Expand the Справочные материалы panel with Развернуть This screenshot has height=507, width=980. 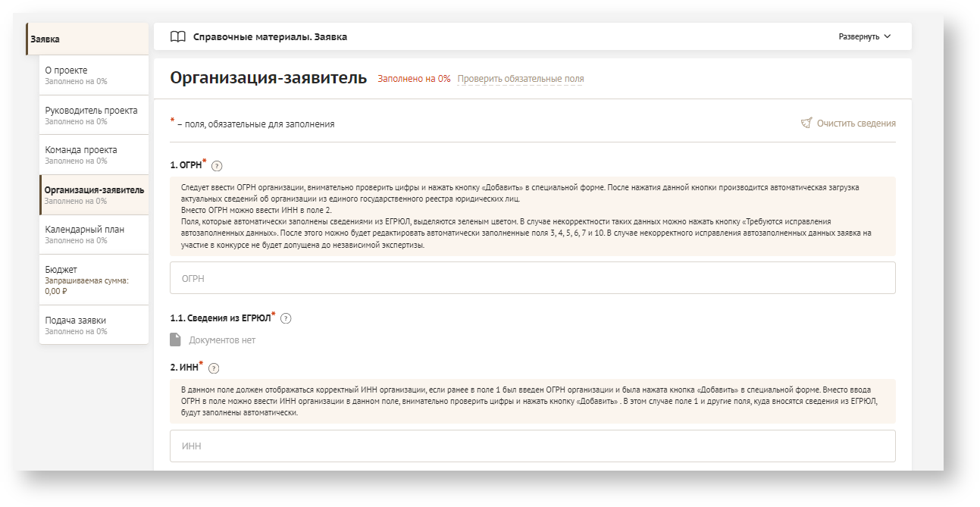pyautogui.click(x=859, y=36)
